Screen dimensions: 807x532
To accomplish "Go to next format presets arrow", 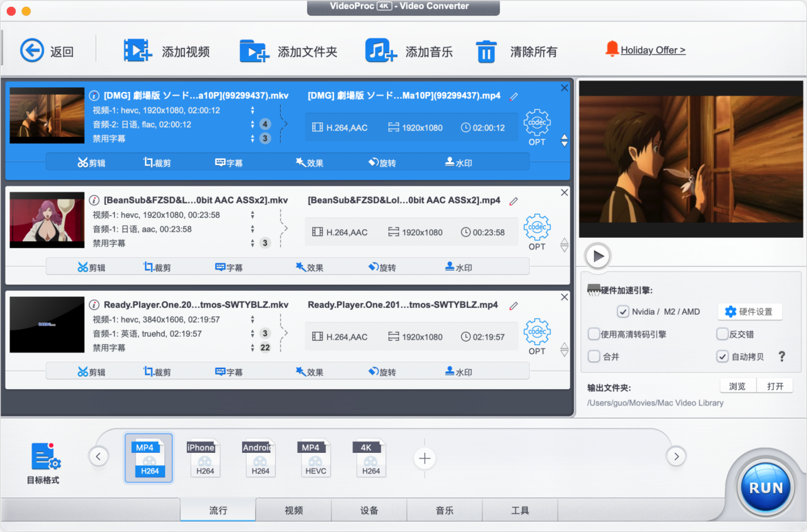I will click(x=676, y=456).
